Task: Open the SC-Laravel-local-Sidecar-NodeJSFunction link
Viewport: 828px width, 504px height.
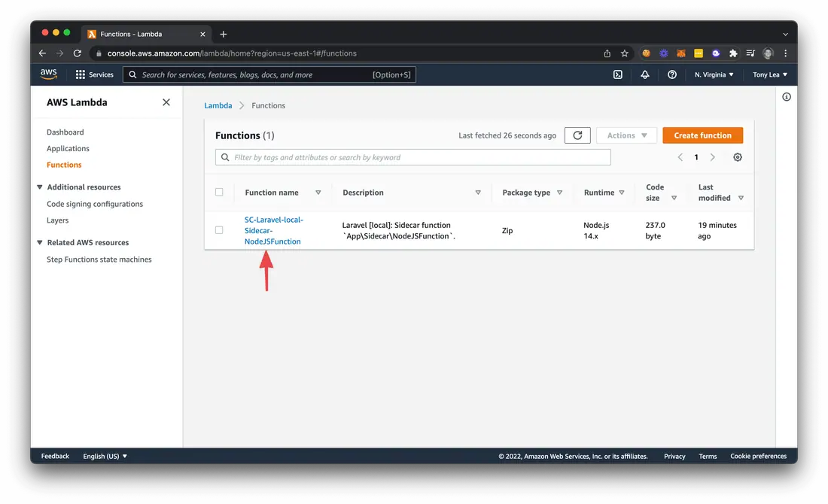Action: (x=273, y=230)
